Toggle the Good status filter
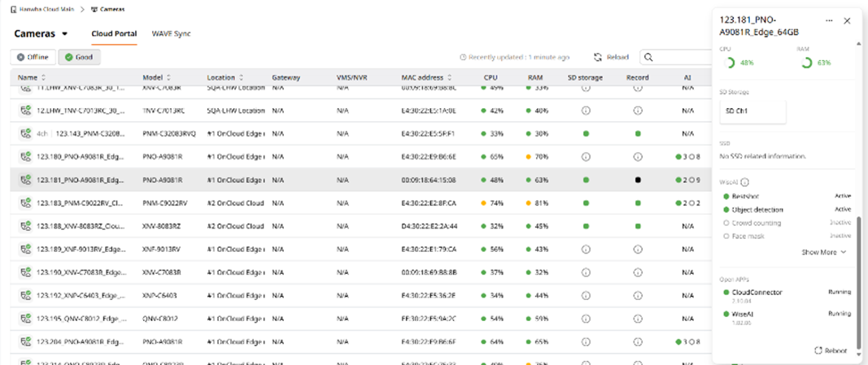 pyautogui.click(x=79, y=57)
